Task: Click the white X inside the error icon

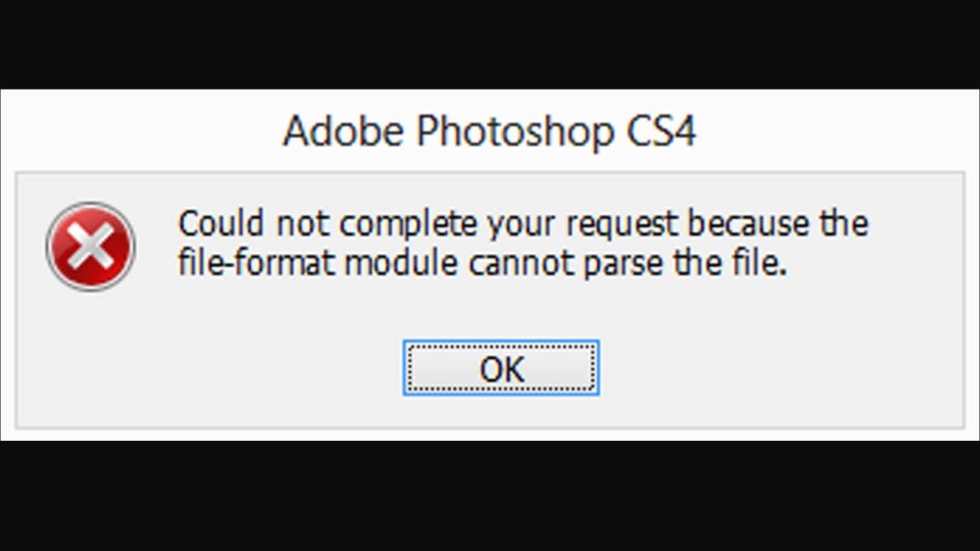Action: [x=90, y=246]
